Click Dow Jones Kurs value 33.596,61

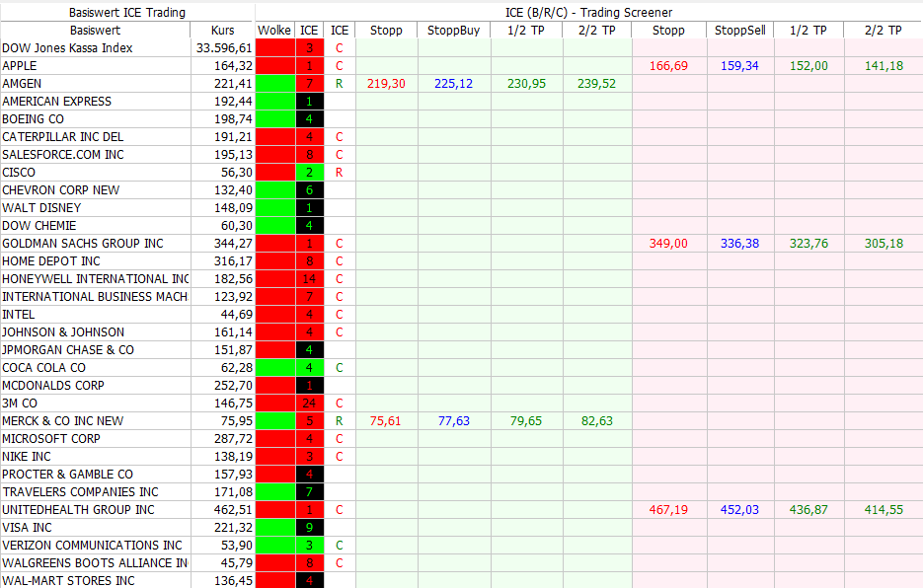[224, 48]
